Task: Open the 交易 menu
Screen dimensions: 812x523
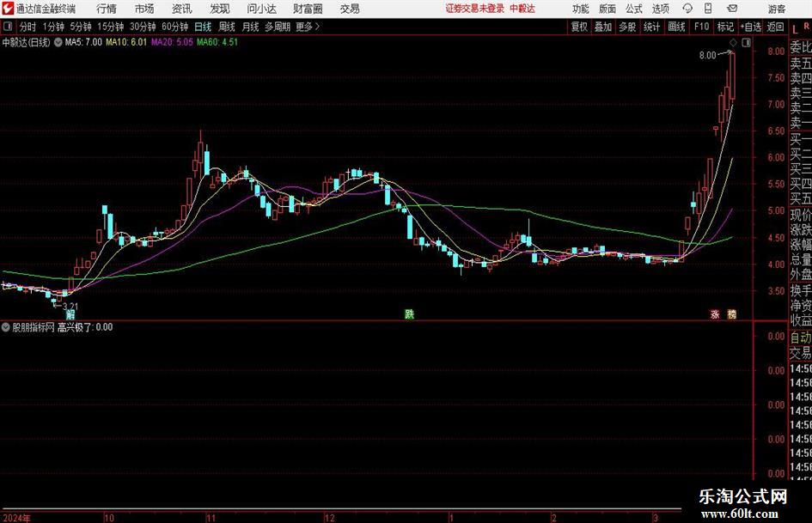Action: pyautogui.click(x=350, y=9)
